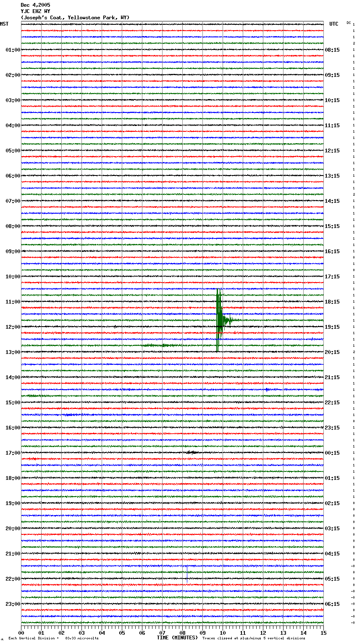Click minute "10" tick on bottom axis

223,633
